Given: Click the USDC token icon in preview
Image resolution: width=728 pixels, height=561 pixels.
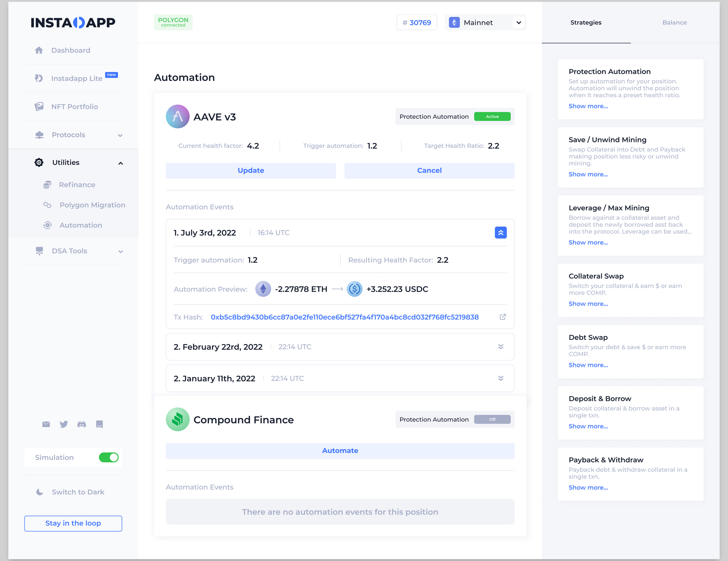Looking at the screenshot, I should [355, 289].
